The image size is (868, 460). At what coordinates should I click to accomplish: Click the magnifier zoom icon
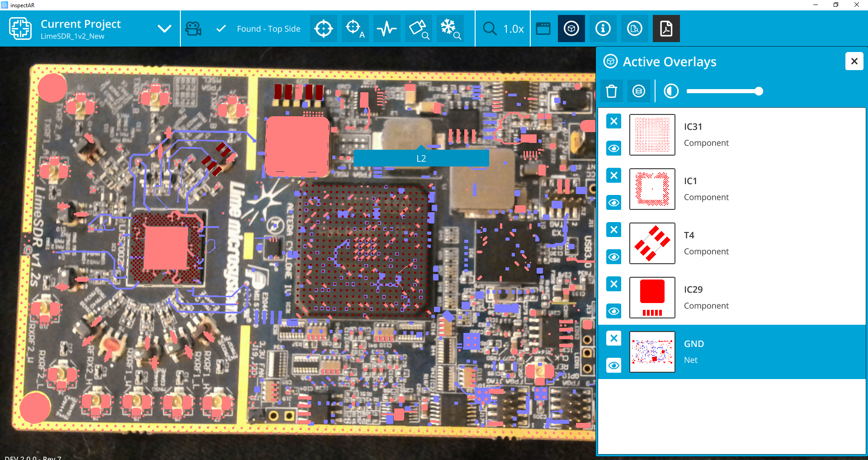(x=490, y=28)
